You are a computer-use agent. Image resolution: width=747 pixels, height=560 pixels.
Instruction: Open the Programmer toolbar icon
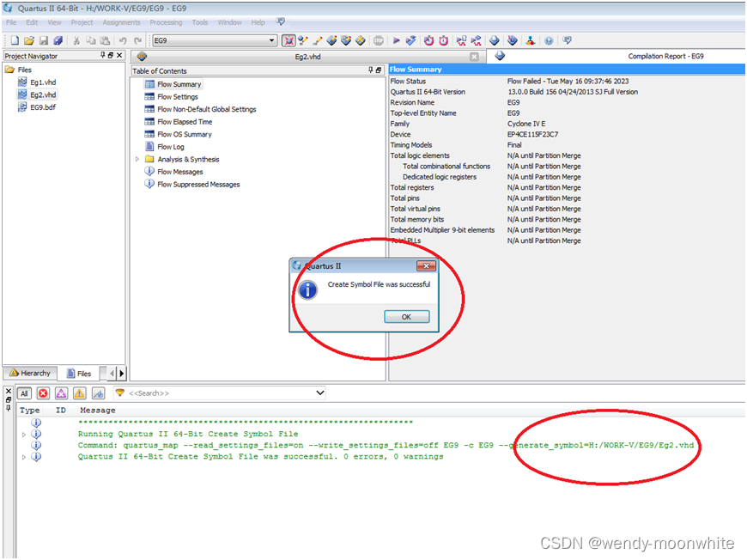click(x=512, y=40)
